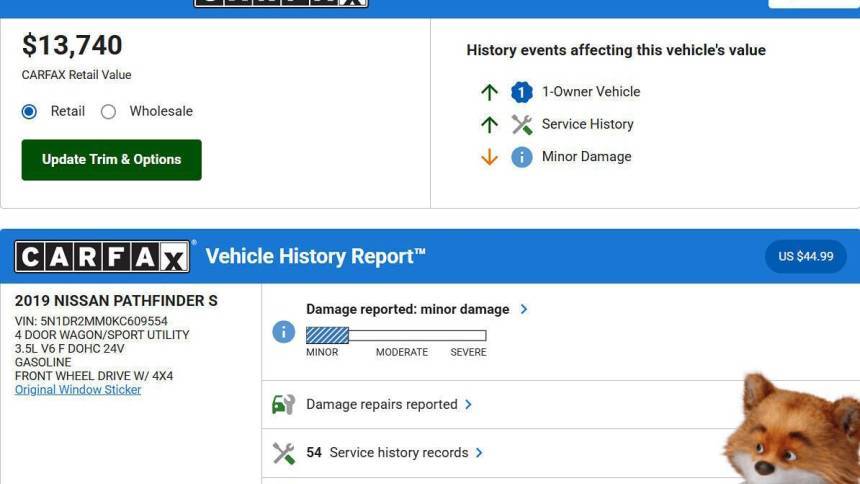Click the damage repairs car-wrench icon
The image size is (860, 484).
pos(284,404)
